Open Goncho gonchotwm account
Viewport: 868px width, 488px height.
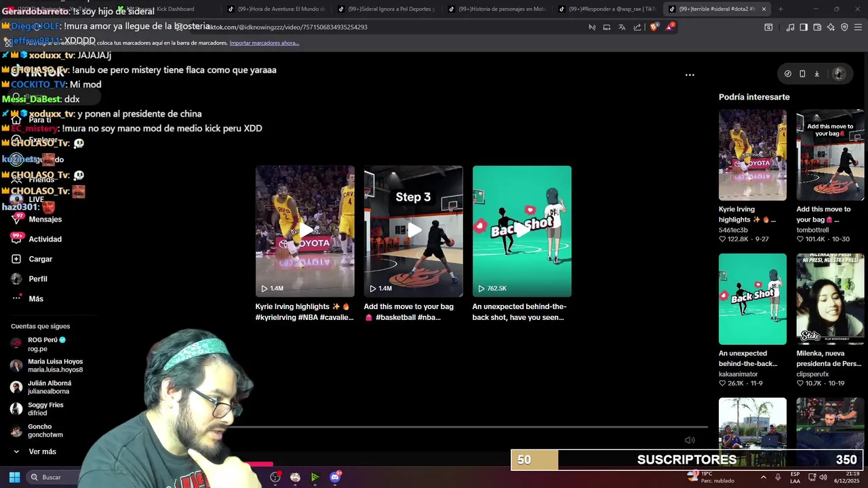(x=37, y=430)
